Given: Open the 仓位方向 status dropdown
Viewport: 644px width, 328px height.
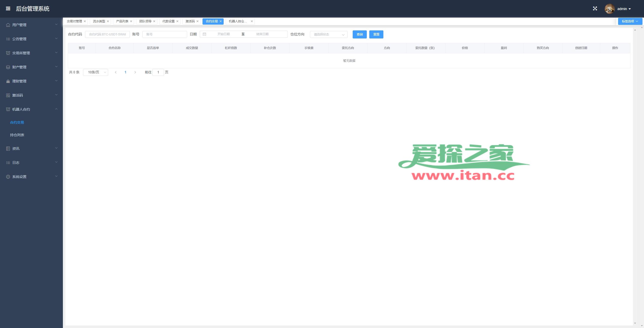Looking at the screenshot, I should (x=329, y=34).
